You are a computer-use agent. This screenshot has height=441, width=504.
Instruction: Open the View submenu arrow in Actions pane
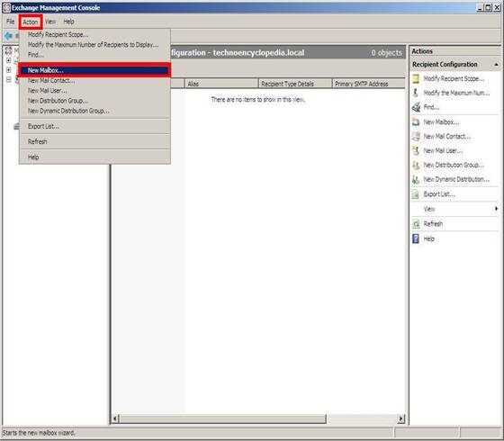(x=496, y=209)
